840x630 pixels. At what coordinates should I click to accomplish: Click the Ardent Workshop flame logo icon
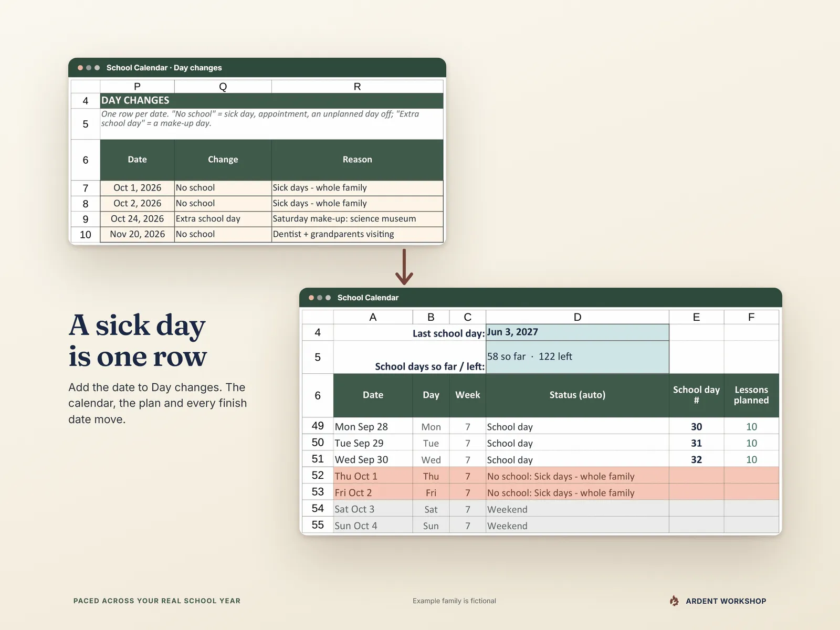(x=675, y=601)
